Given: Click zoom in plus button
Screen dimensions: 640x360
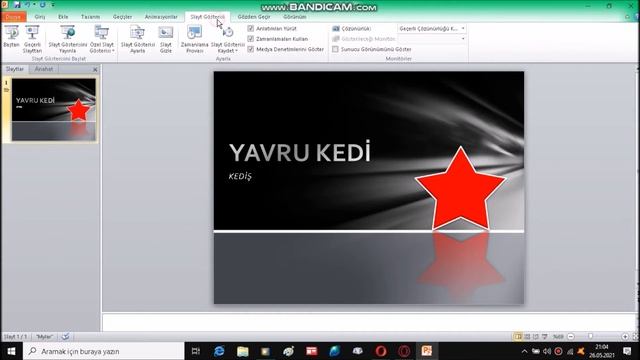Looking at the screenshot, I should [625, 336].
